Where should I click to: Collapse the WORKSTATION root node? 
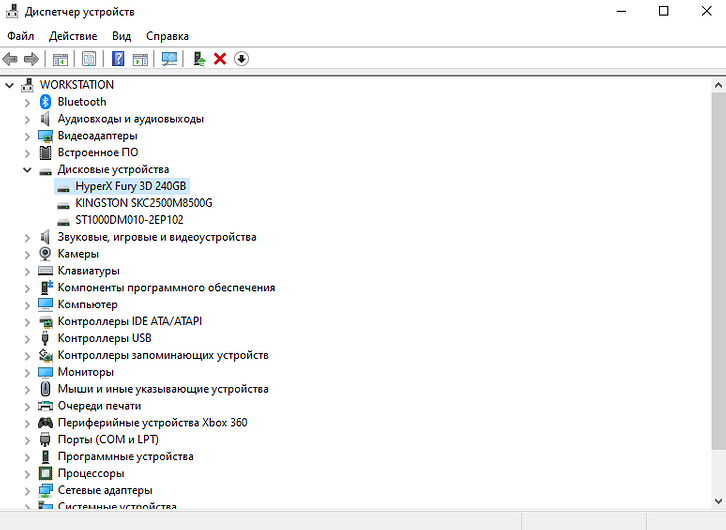10,85
